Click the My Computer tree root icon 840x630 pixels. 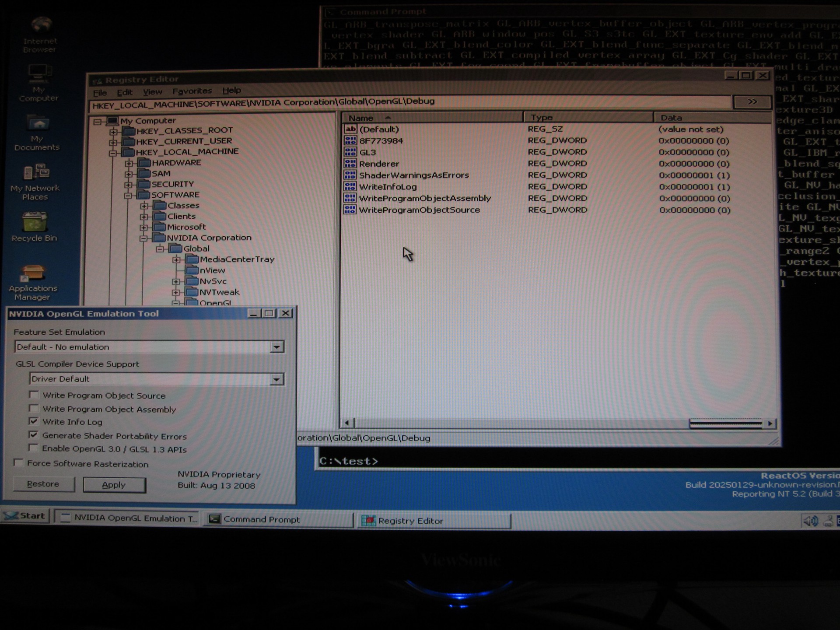pyautogui.click(x=113, y=121)
